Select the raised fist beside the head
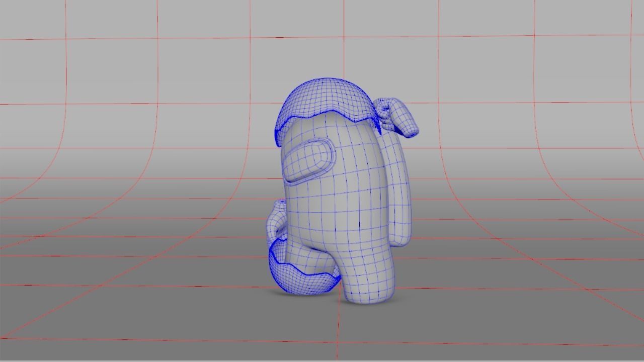Screen dimensions: 644x362 coord(396,117)
